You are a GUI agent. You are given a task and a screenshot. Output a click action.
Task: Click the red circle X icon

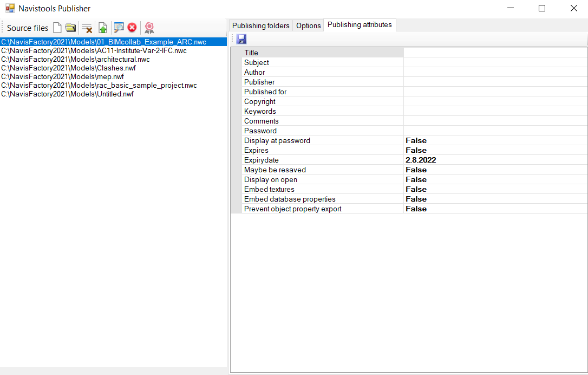(x=132, y=28)
